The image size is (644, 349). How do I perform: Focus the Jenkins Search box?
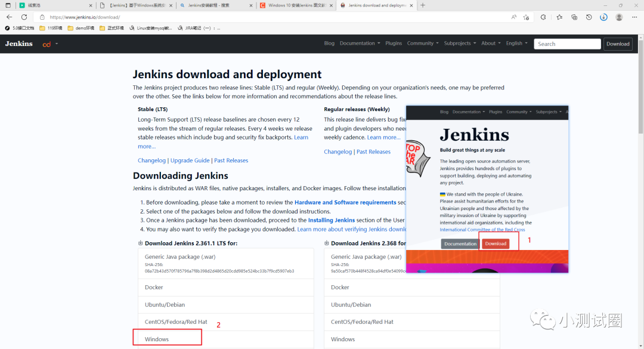click(567, 44)
